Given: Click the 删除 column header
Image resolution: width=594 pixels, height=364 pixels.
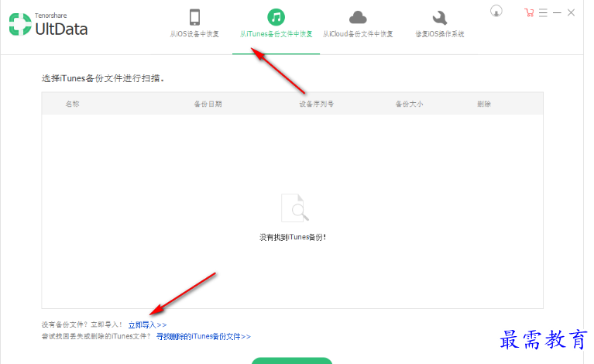Looking at the screenshot, I should 484,104.
